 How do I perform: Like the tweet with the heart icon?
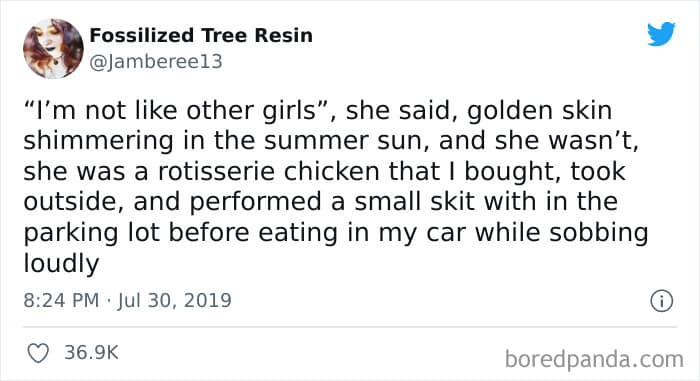(38, 353)
